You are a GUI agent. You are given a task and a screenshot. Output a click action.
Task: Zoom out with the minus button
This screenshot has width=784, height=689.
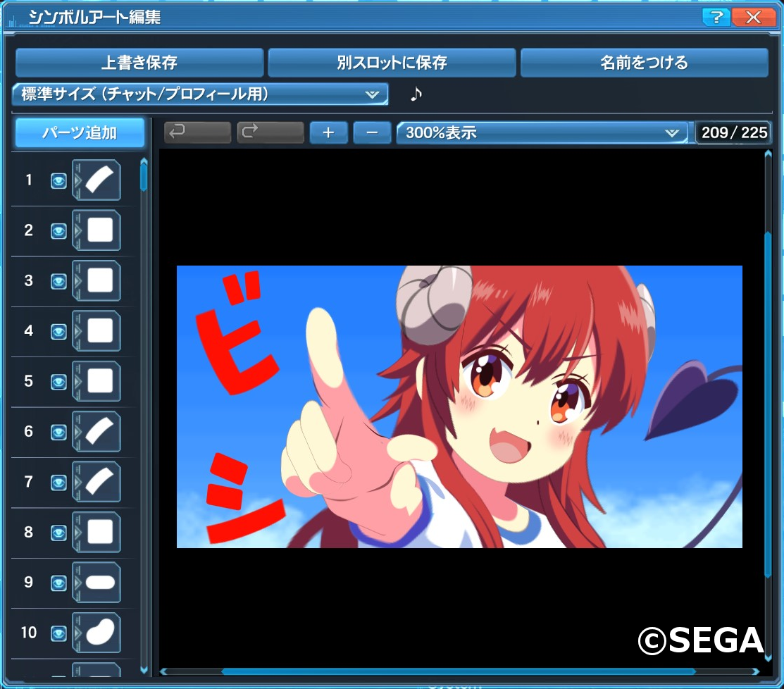[x=372, y=132]
